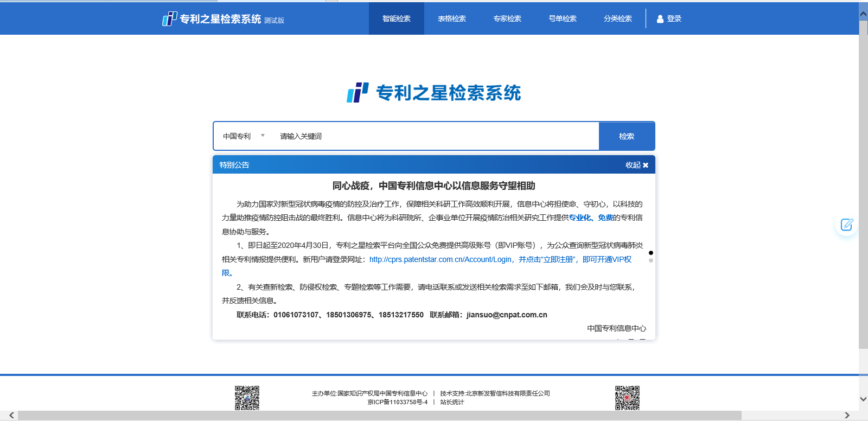Click the vertical scrollbar up arrow
This screenshot has width=868, height=421.
[863, 14]
